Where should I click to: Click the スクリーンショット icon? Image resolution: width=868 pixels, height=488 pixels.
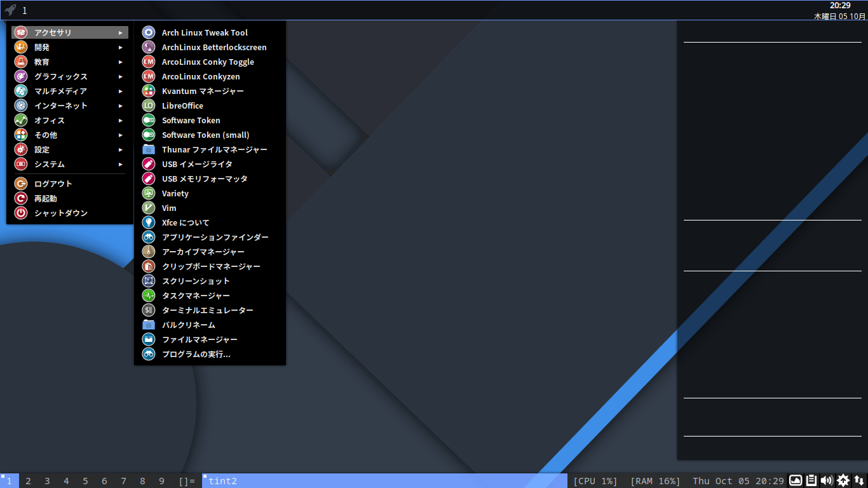[x=149, y=281]
